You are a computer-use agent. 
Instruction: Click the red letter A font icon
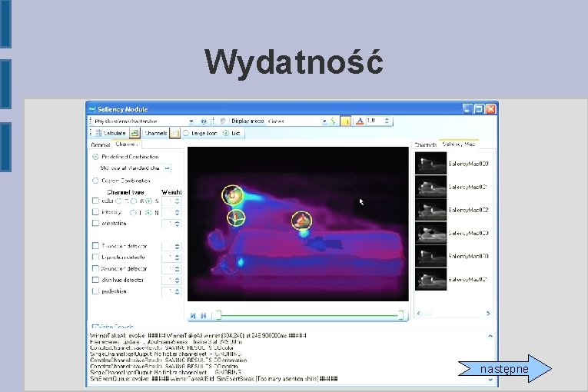click(x=360, y=121)
